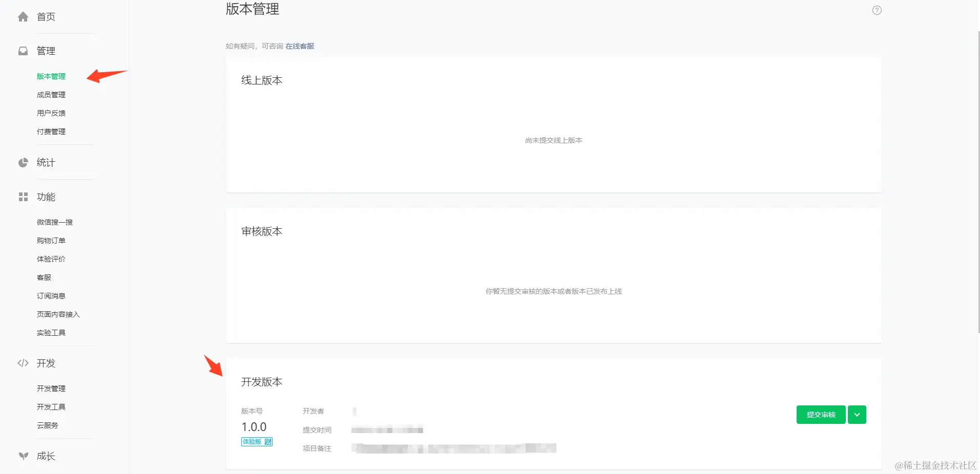Viewport: 980px width, 474px height.
Task: Click the home icon beside 首页
Action: coord(23,17)
